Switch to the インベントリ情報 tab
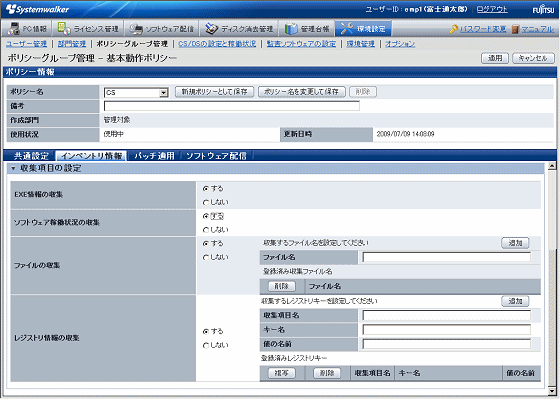The image size is (560, 399). pos(91,156)
